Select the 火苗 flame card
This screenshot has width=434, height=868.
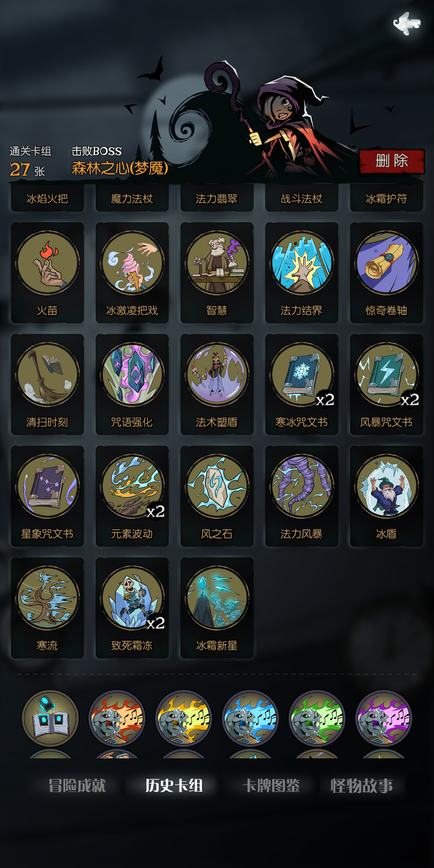(47, 273)
